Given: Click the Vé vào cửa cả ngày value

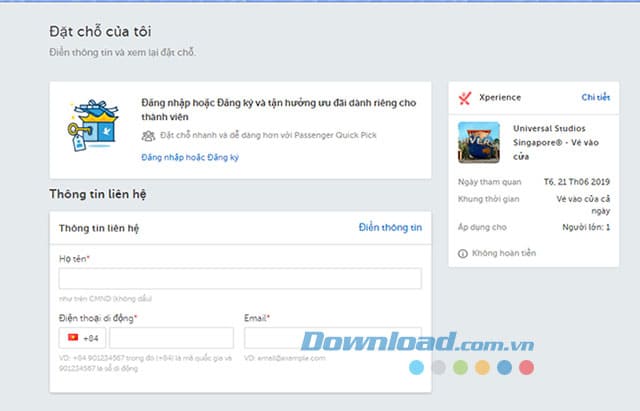Looking at the screenshot, I should point(583,205).
